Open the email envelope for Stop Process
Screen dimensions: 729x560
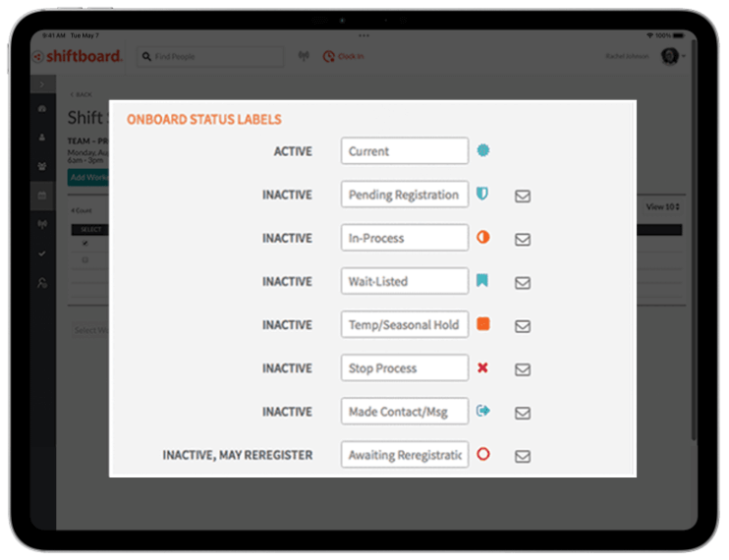(x=523, y=369)
